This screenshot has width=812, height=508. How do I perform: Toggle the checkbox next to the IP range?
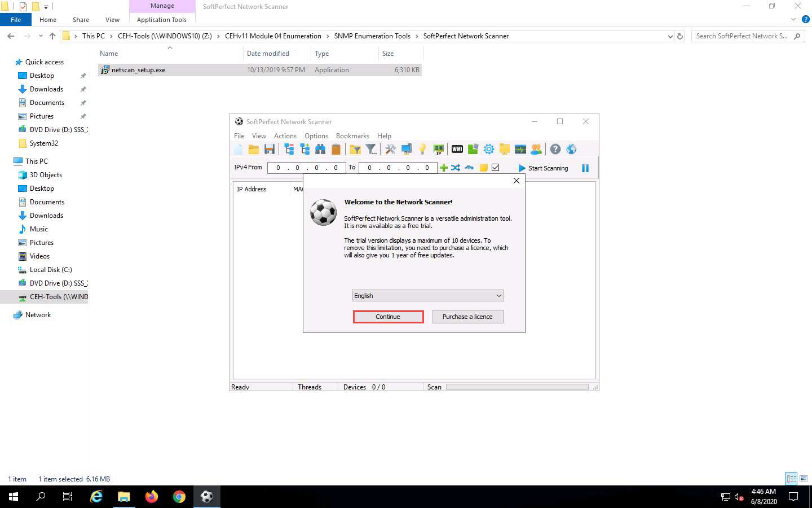point(495,168)
